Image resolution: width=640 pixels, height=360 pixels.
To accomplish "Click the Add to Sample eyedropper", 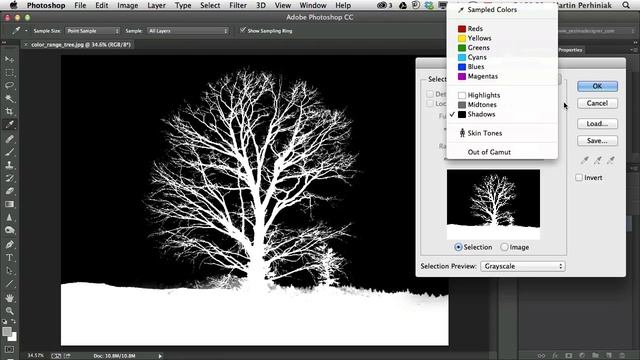I will [598, 160].
